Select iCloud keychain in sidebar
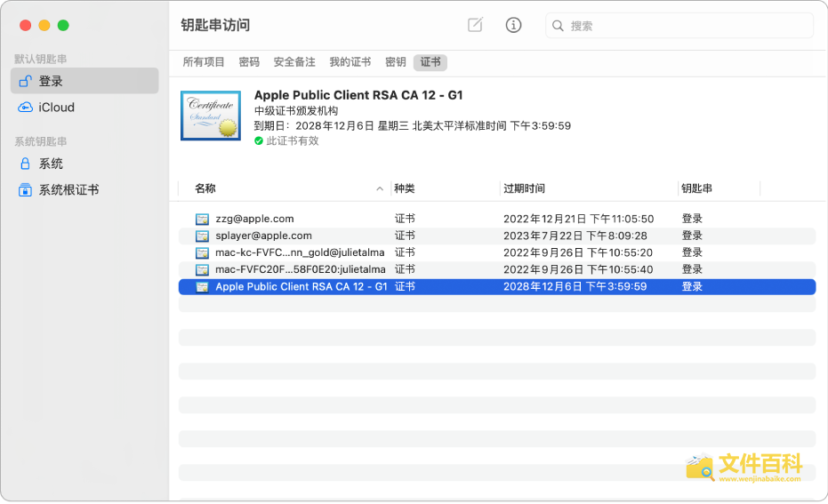Image resolution: width=828 pixels, height=504 pixels. click(84, 108)
